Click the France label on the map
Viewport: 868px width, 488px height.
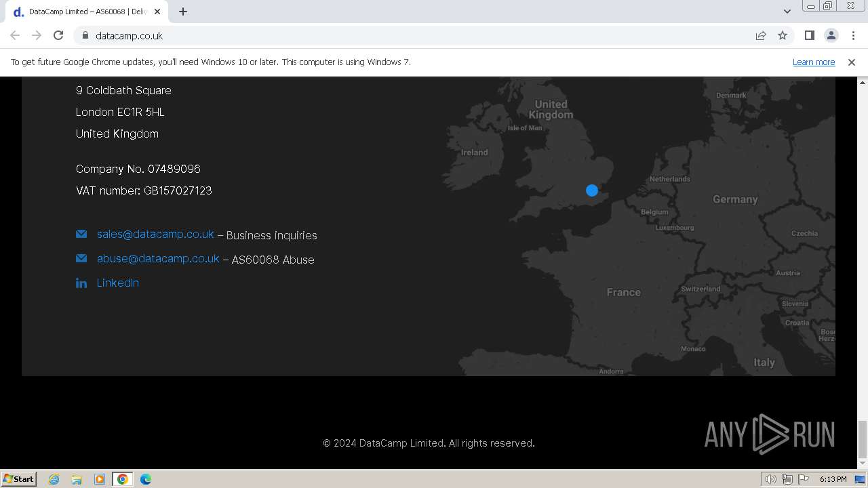(x=623, y=292)
